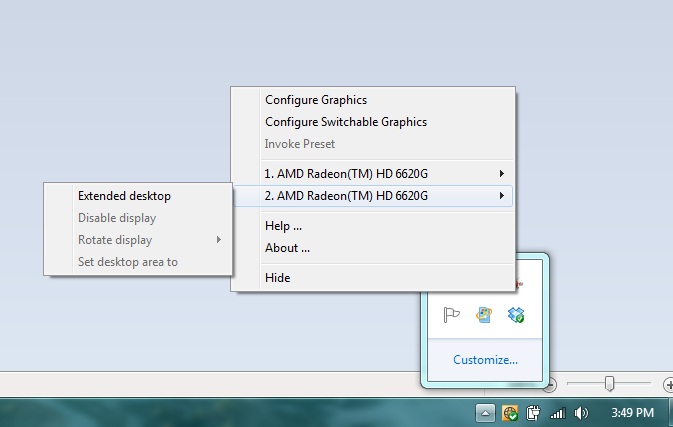Image resolution: width=673 pixels, height=427 pixels.
Task: Toggle the show hidden icons arrow
Action: click(485, 413)
